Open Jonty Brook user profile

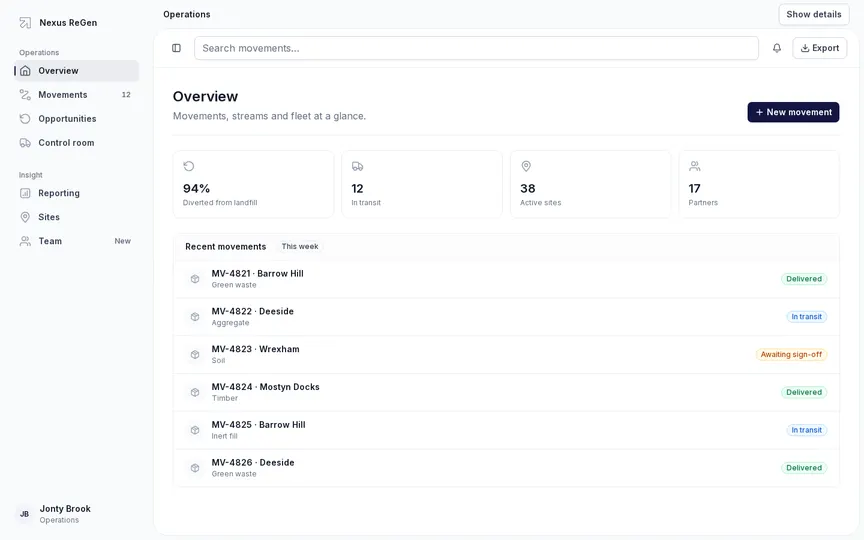tap(77, 514)
